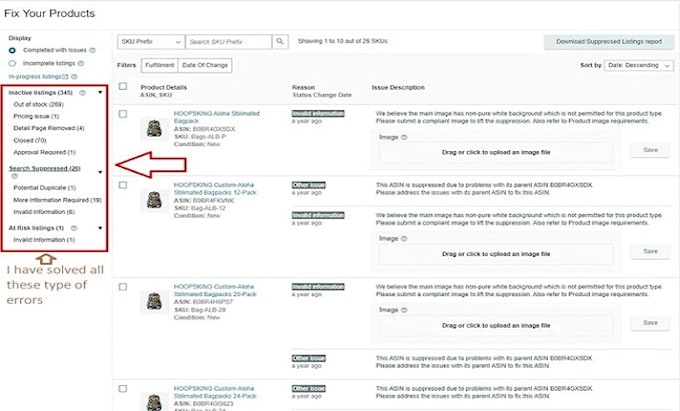Click image upload area for Bag-ALB-P
Screen dimensions: 680x411
pos(496,153)
